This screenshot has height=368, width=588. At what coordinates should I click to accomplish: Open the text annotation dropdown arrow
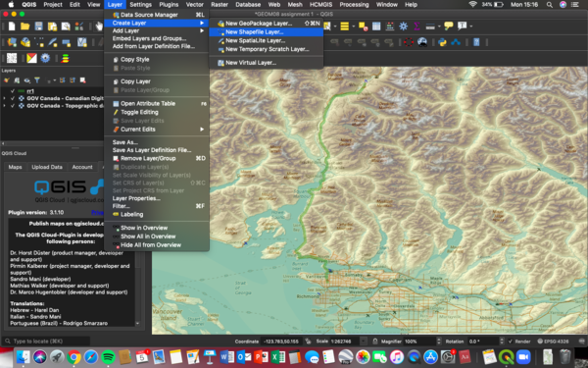tap(471, 26)
